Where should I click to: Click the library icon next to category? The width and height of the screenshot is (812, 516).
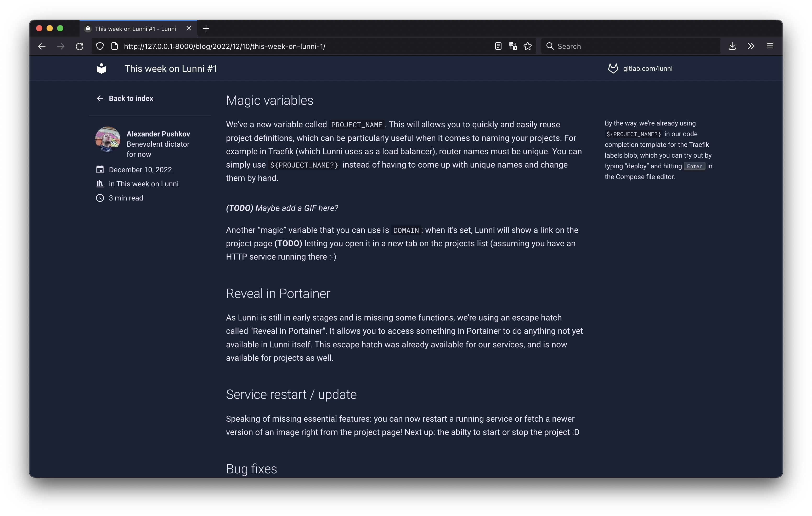100,184
